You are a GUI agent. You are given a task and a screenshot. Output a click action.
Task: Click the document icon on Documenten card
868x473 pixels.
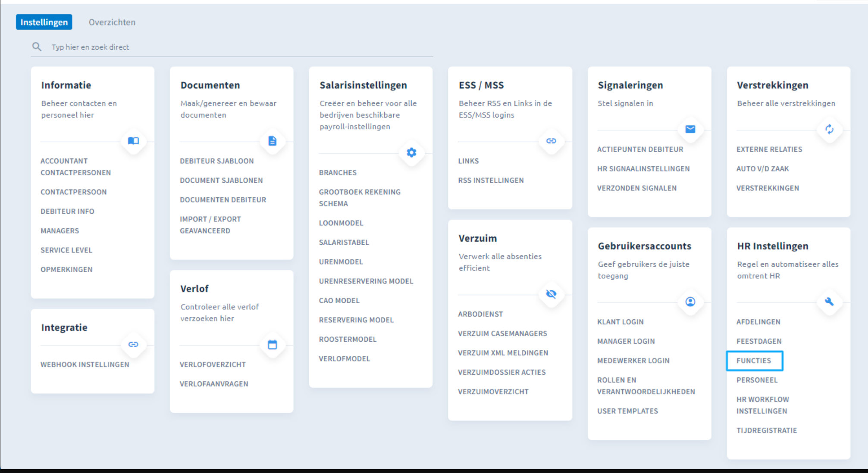(x=273, y=141)
